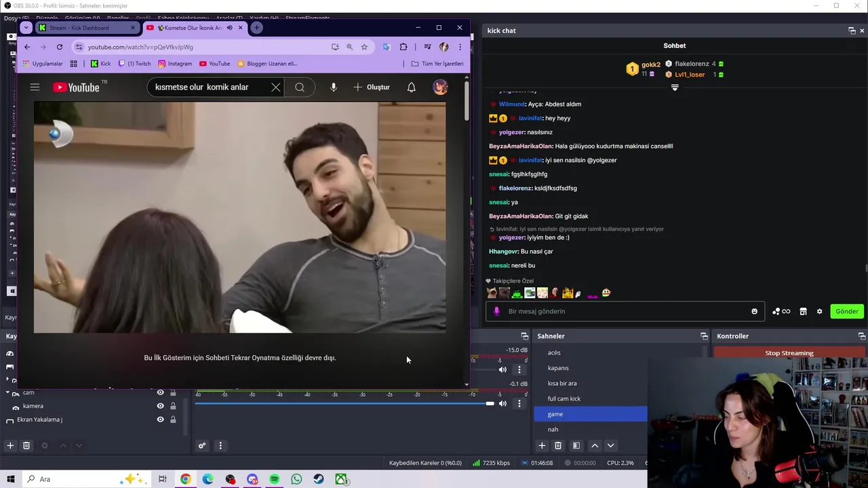Toggle lock on kamera source

tap(173, 406)
